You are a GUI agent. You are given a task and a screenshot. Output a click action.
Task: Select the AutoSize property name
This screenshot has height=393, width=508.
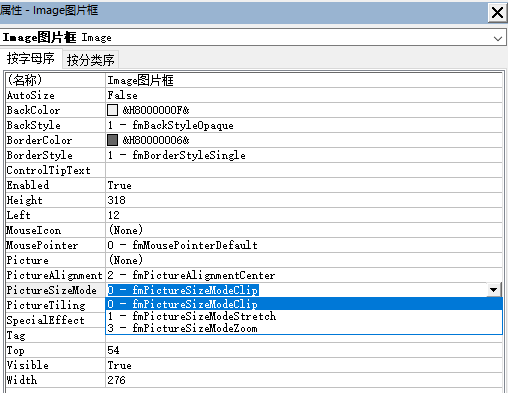55,95
